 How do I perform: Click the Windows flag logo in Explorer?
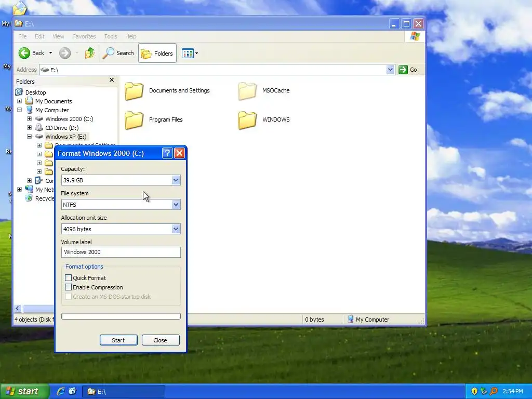(x=415, y=36)
